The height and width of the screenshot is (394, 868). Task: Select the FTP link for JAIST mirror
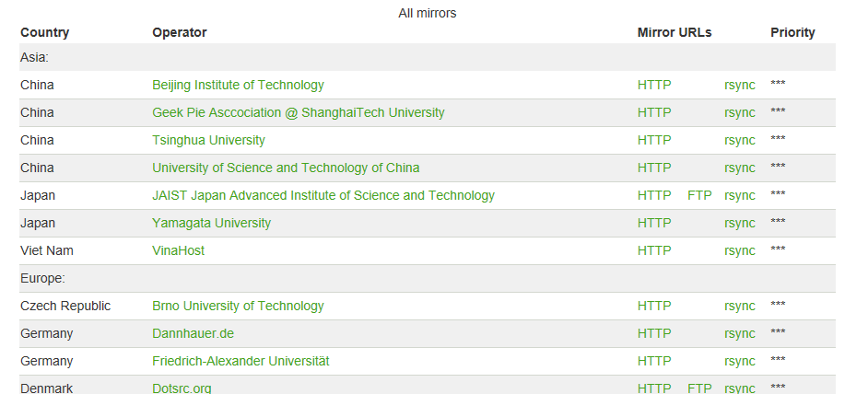coord(699,195)
